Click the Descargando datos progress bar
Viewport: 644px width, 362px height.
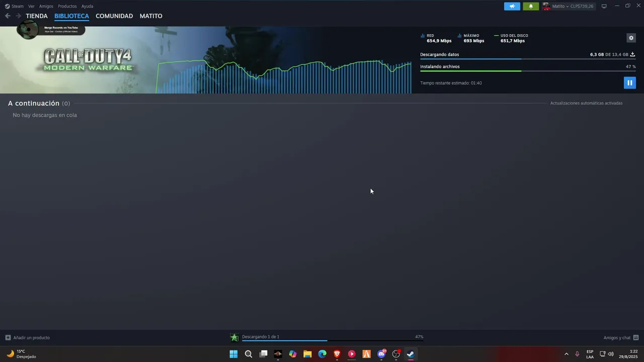point(528,59)
